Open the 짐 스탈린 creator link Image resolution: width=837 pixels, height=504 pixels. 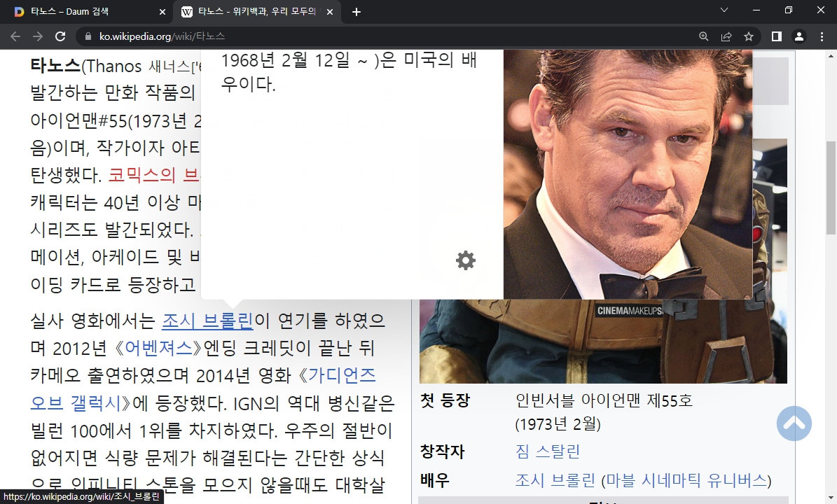548,451
